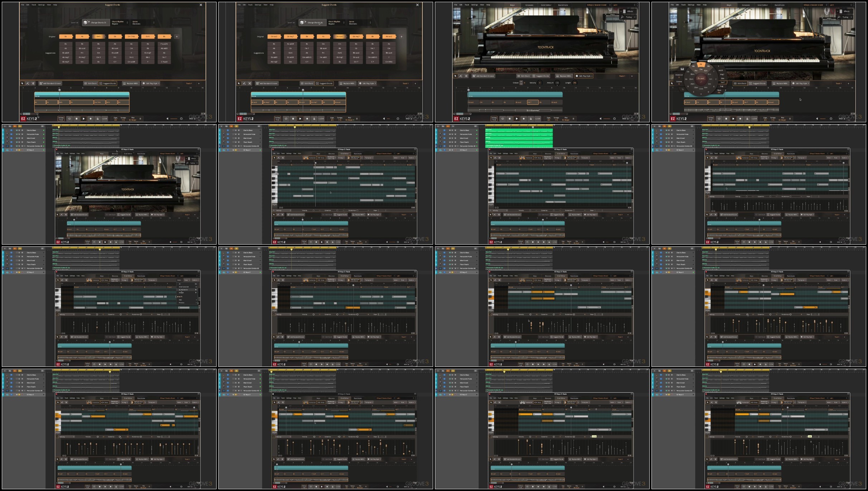Click the Tuning fork icon in frame 3

[623, 17]
